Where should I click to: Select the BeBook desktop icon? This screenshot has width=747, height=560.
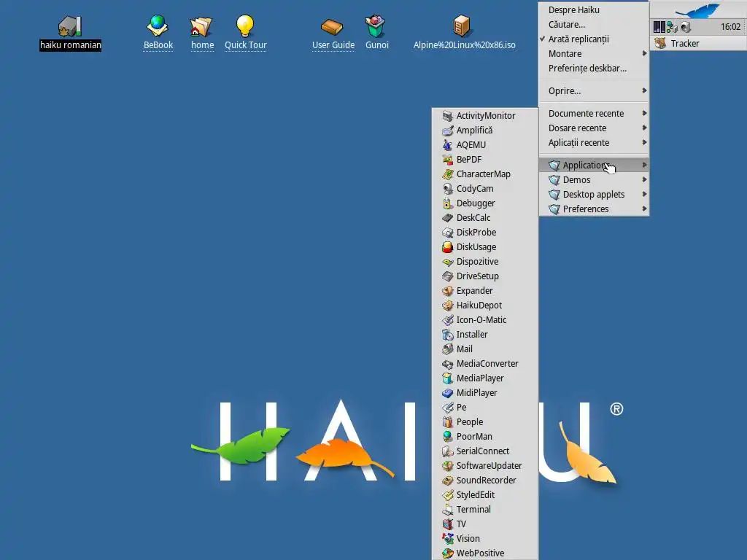(x=158, y=32)
